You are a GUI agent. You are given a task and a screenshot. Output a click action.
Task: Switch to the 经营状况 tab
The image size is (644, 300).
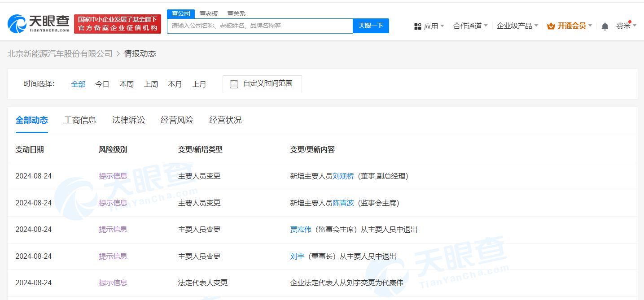(225, 120)
